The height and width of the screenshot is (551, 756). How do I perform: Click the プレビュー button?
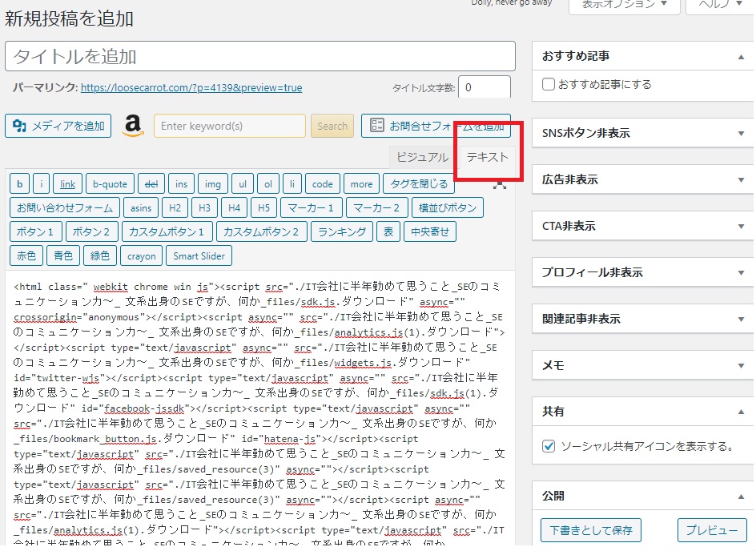(712, 530)
